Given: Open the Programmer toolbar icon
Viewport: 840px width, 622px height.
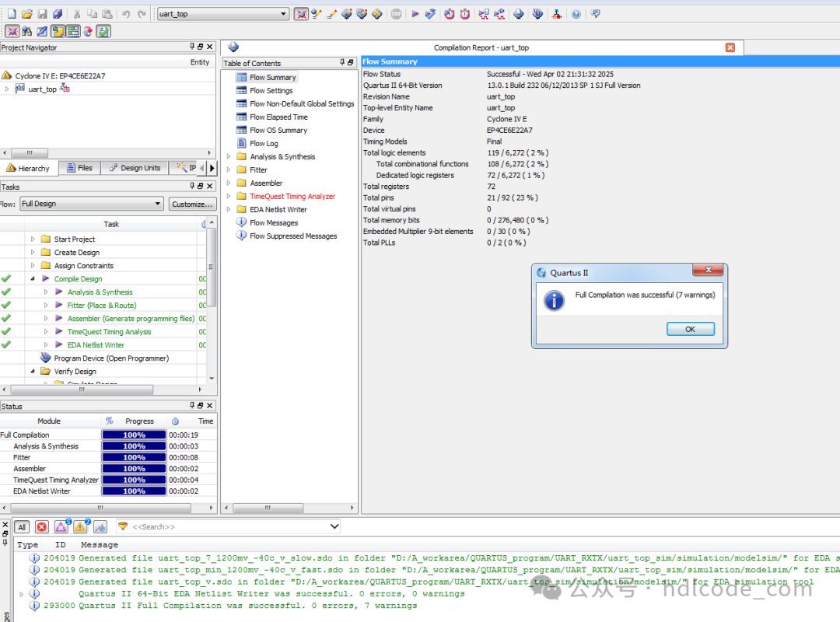Looking at the screenshot, I should 537,14.
